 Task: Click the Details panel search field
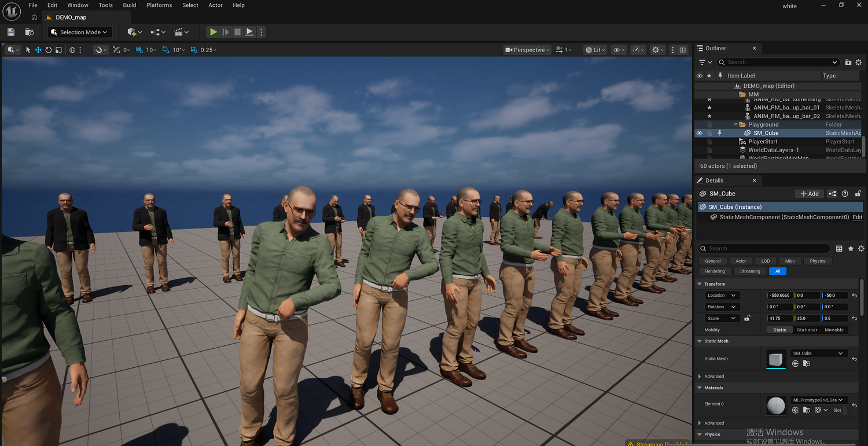(x=765, y=249)
